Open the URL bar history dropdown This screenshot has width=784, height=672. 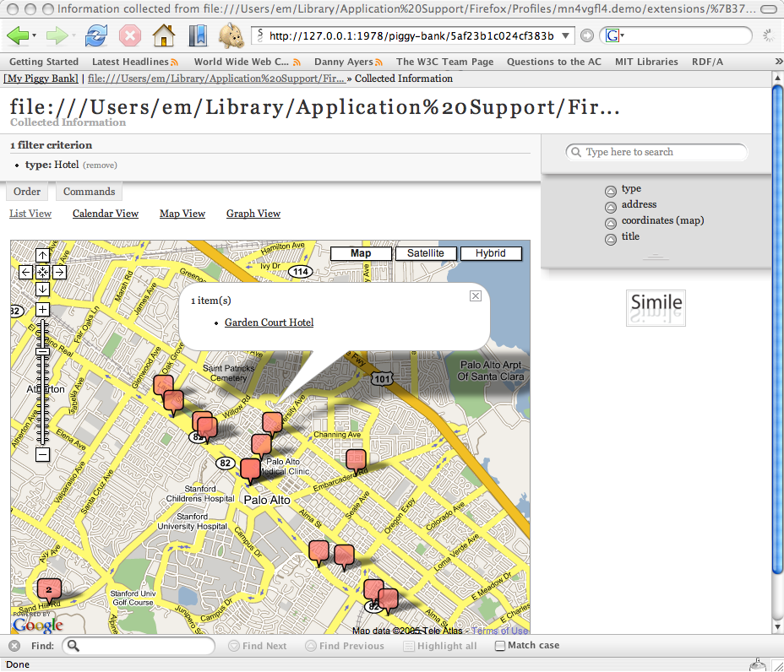pos(566,36)
